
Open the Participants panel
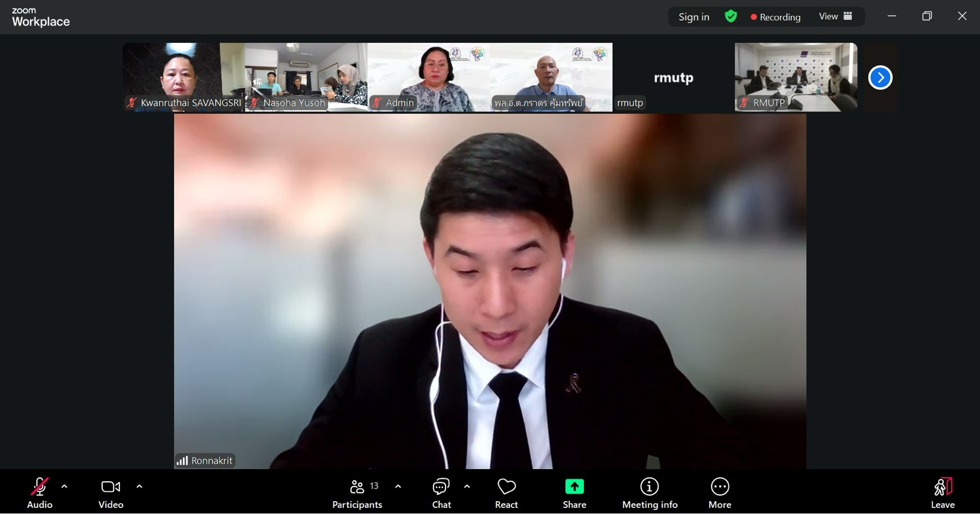(x=357, y=492)
